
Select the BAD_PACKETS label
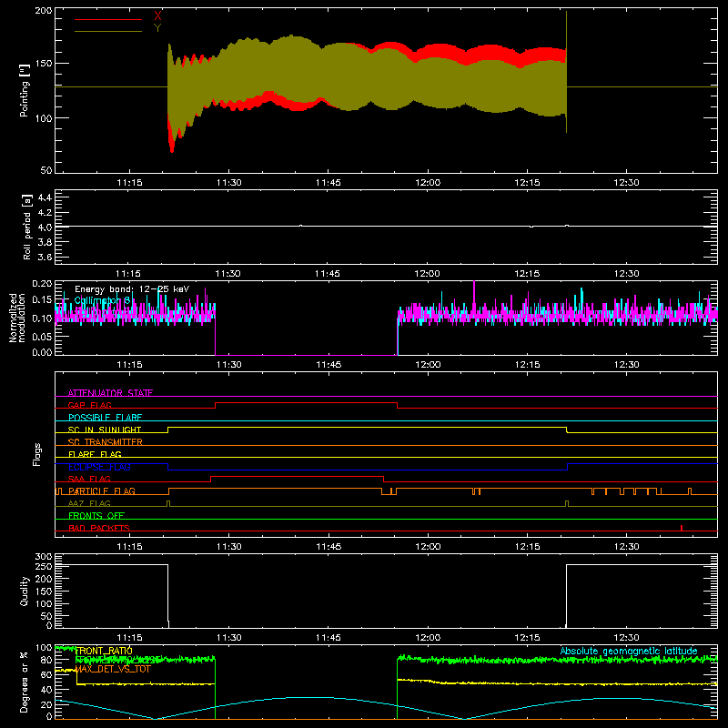(99, 528)
